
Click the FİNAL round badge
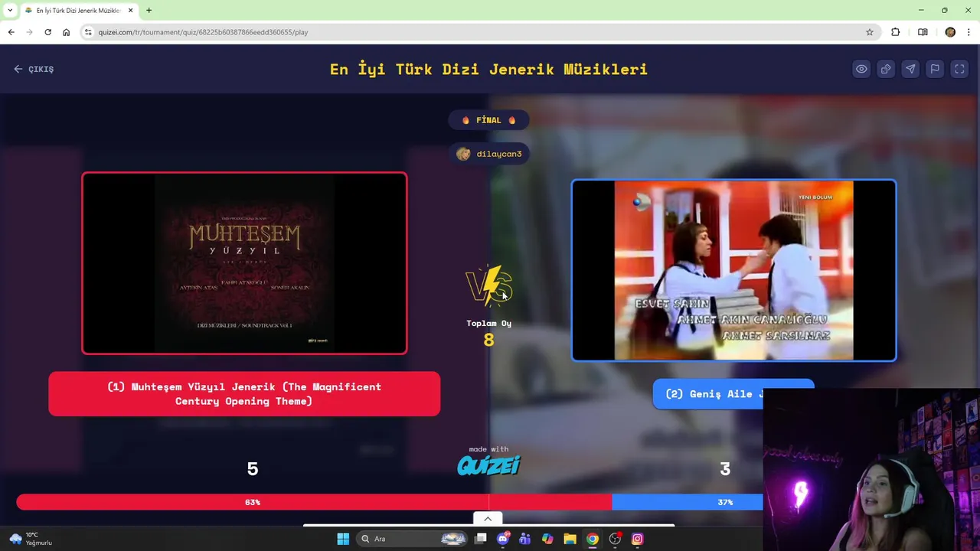click(488, 120)
